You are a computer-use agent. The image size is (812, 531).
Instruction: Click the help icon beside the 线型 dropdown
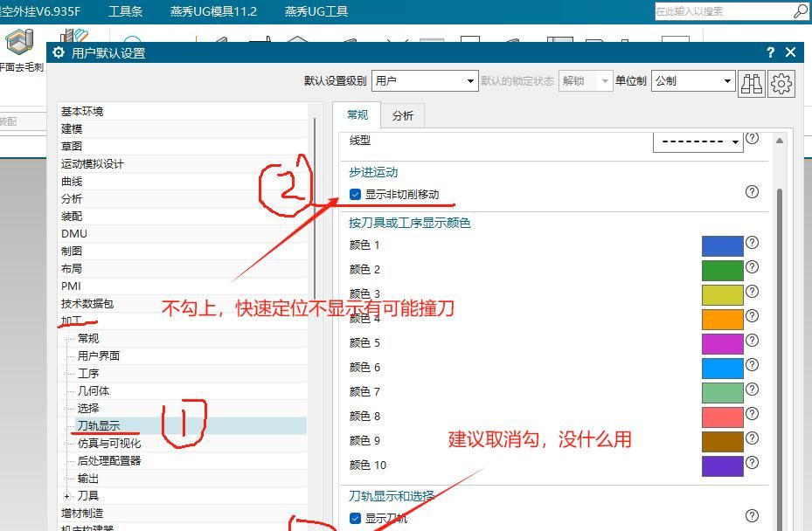752,138
